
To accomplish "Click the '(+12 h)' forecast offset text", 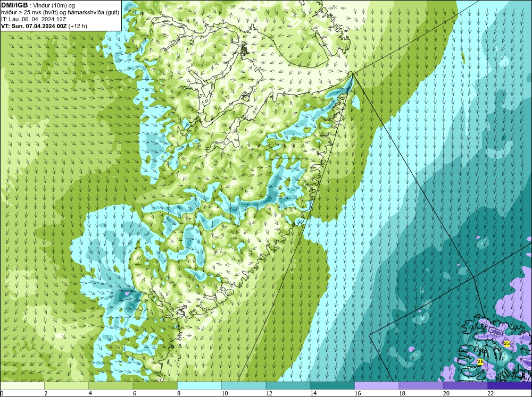I will (x=78, y=26).
